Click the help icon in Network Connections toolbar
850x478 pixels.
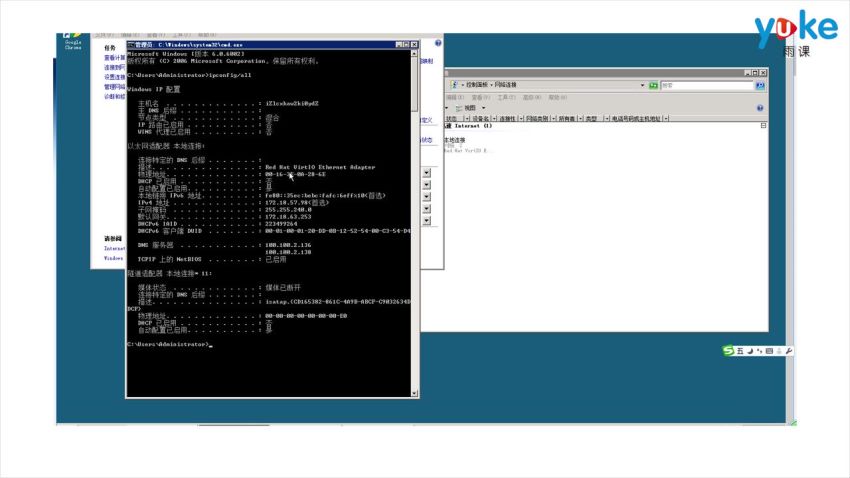[x=760, y=108]
